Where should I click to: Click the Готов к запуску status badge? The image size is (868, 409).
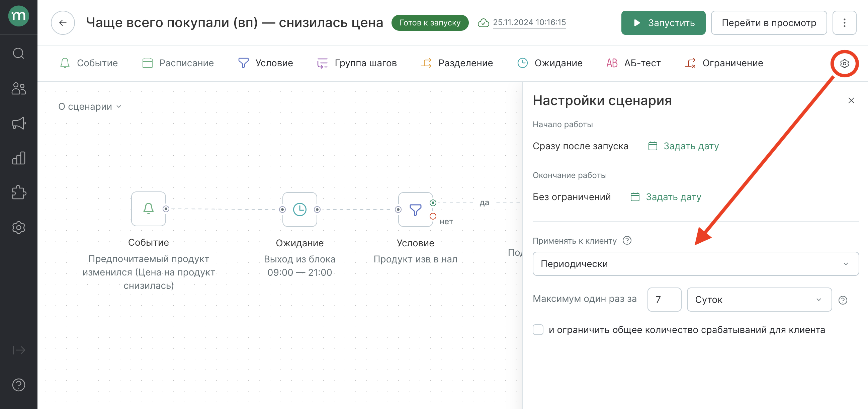[430, 22]
